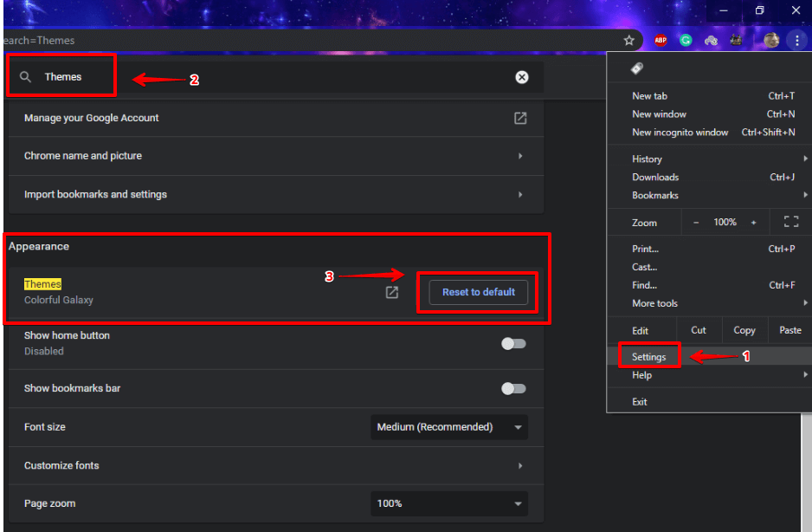Image resolution: width=812 pixels, height=532 pixels.
Task: Open the Chrome profile avatar
Action: coord(771,41)
